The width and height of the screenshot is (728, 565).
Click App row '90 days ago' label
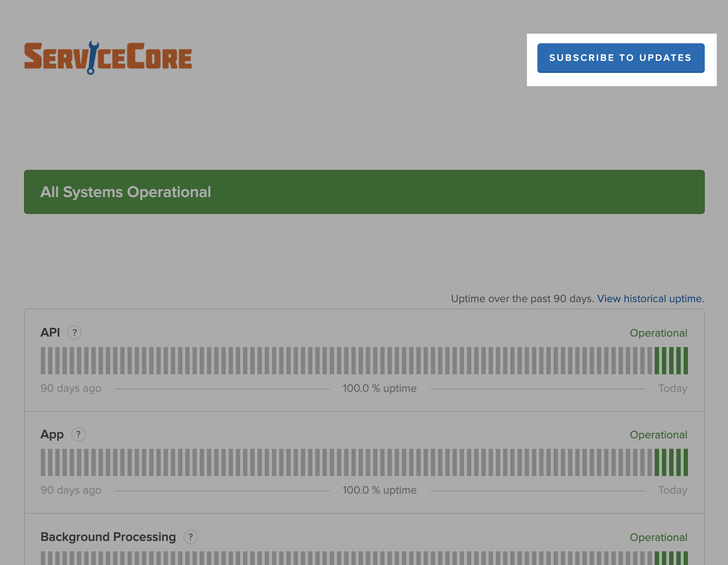pos(71,490)
